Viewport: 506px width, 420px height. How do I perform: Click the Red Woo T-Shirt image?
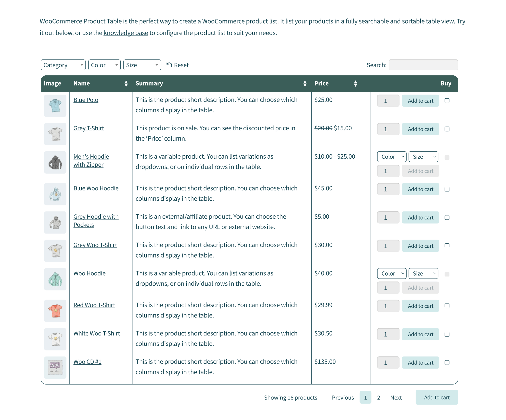55,311
